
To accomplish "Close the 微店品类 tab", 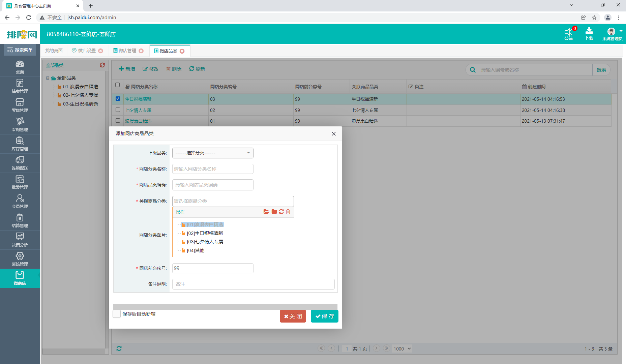I will click(182, 51).
